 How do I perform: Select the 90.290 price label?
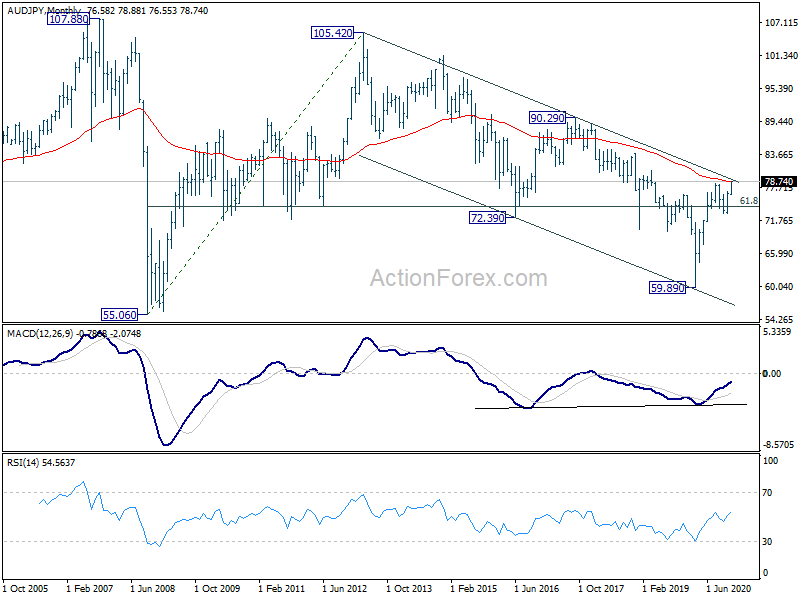(547, 118)
